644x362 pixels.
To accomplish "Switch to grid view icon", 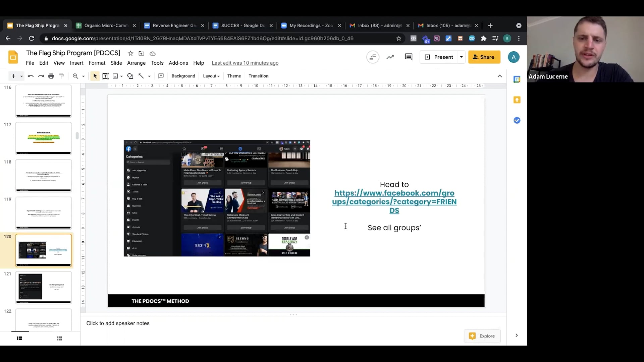I will [59, 339].
